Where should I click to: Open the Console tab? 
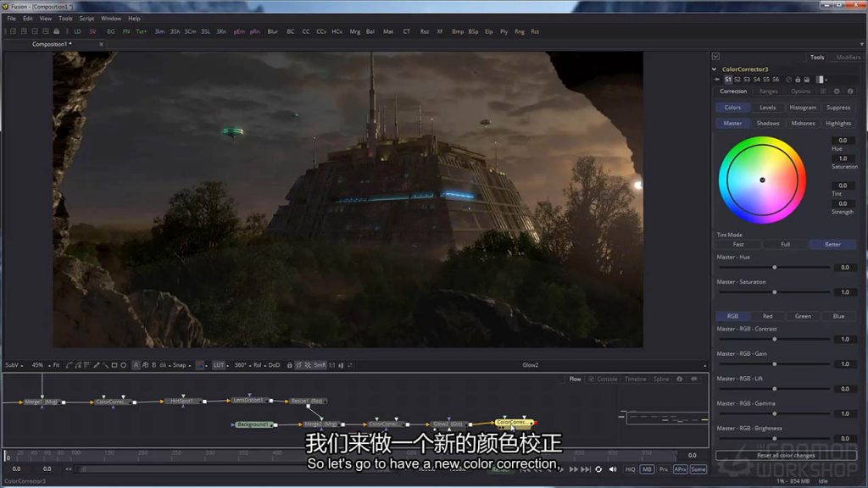point(607,379)
